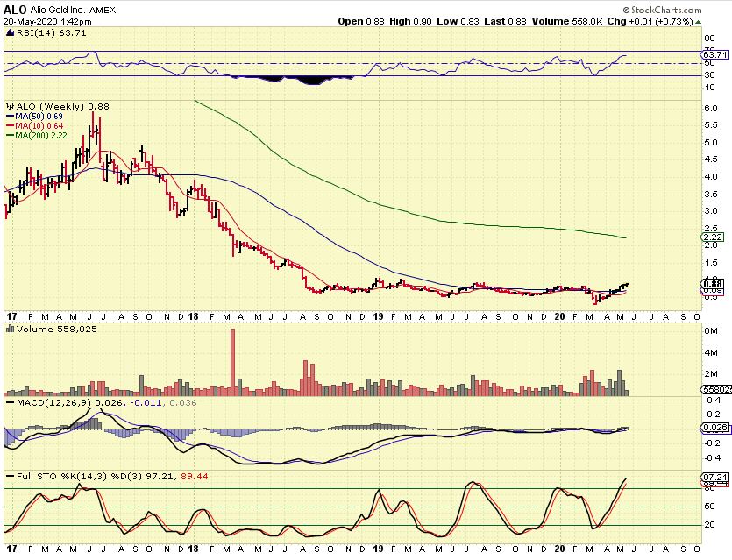Click year 18 below the price chart
Viewport: 732px width, 560px height.
click(193, 317)
